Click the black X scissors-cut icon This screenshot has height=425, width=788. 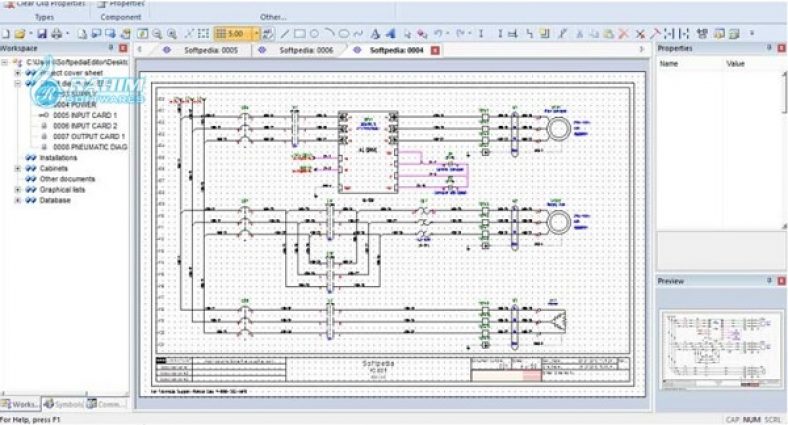640,34
